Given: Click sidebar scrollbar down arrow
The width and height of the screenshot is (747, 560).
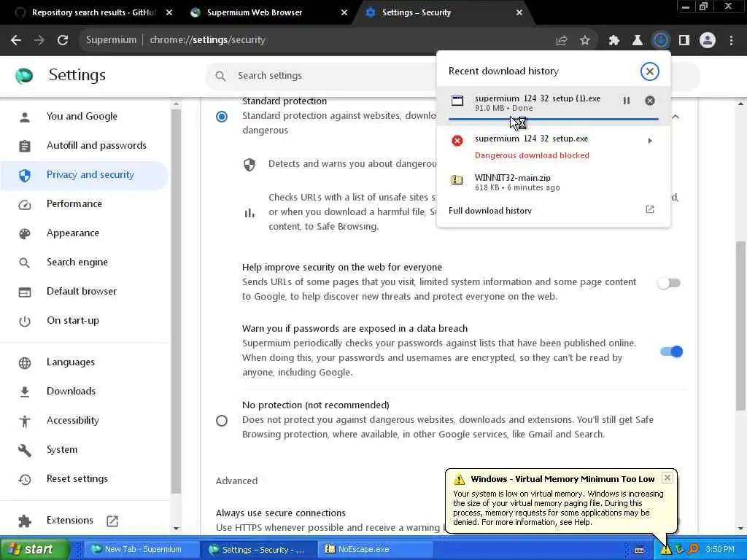Looking at the screenshot, I should 177,529.
